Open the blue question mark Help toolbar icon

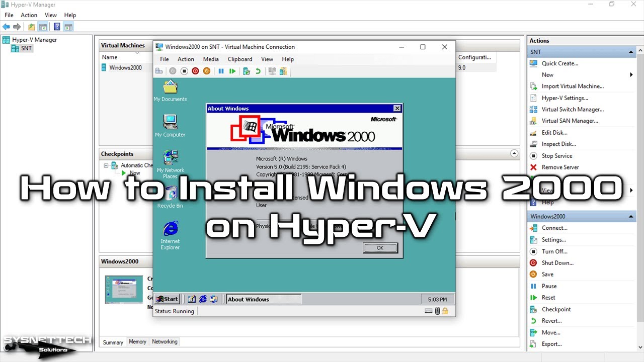[57, 27]
